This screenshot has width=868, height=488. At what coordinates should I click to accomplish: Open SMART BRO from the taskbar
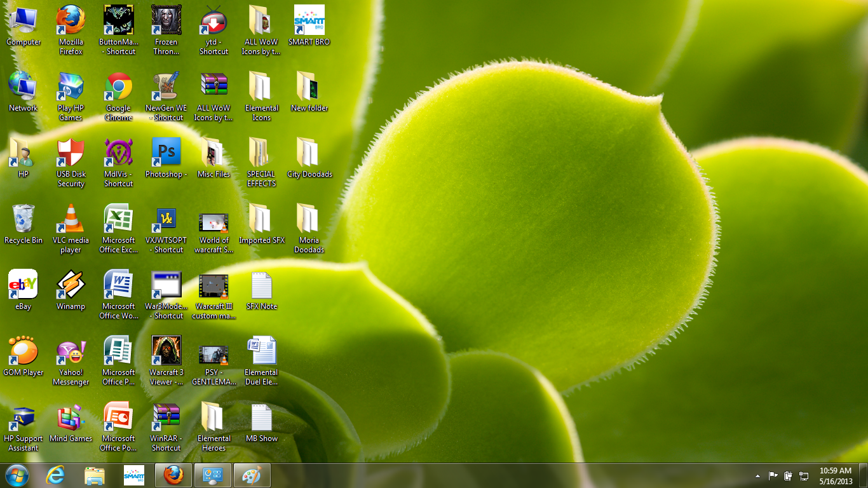[134, 475]
